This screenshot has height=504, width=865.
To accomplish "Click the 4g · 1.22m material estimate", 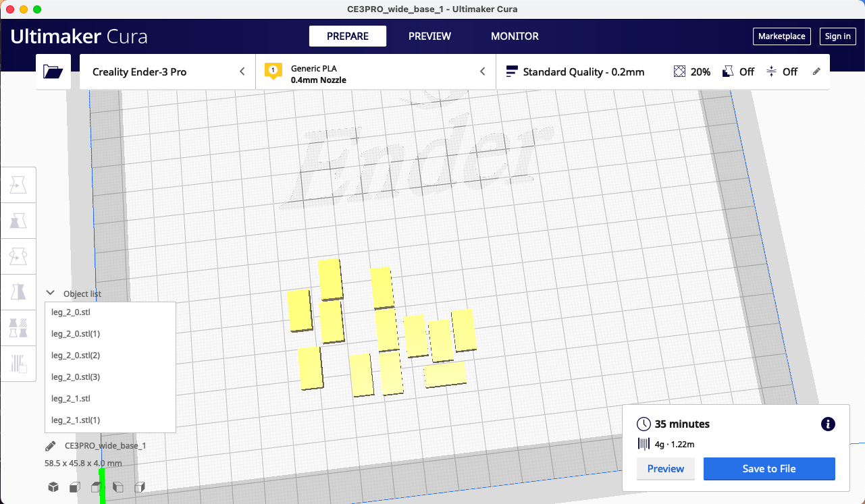I will click(x=675, y=444).
